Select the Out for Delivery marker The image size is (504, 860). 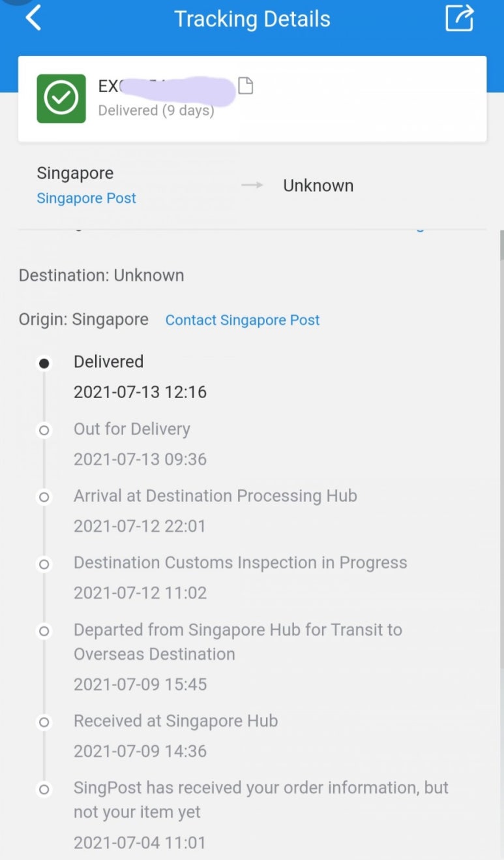point(44,431)
